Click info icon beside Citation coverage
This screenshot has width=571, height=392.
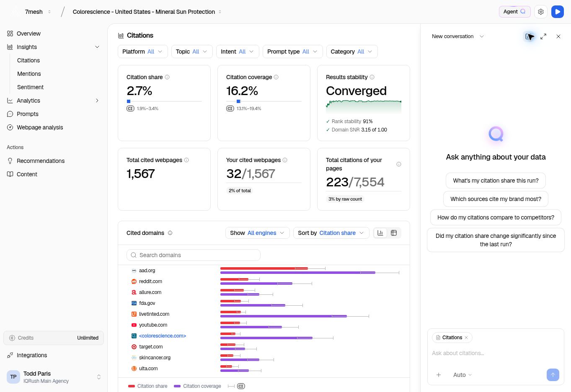[x=276, y=77]
